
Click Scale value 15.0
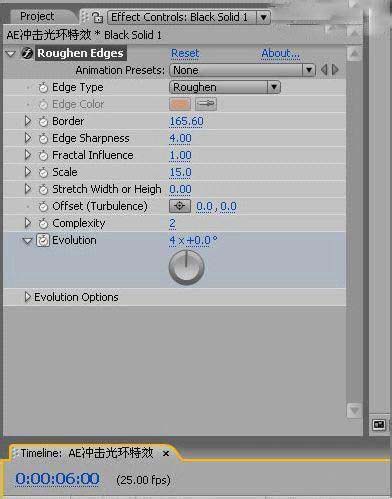pyautogui.click(x=180, y=172)
